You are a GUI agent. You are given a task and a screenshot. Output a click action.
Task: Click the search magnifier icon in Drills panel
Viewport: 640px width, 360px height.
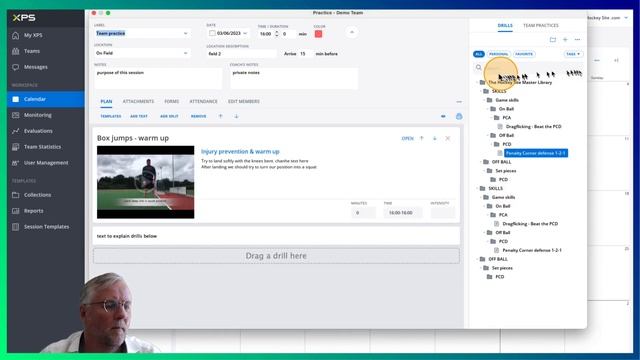(478, 67)
